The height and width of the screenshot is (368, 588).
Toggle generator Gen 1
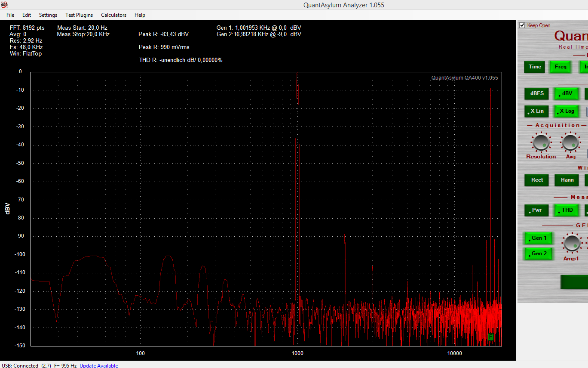click(x=538, y=238)
